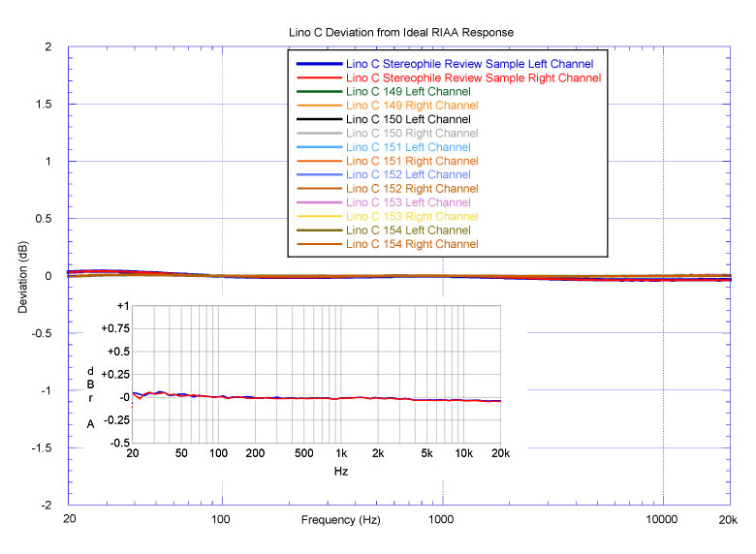This screenshot has width=756, height=554.
Task: Click legend label Lino C 153 Left Channel
Action: click(x=408, y=202)
